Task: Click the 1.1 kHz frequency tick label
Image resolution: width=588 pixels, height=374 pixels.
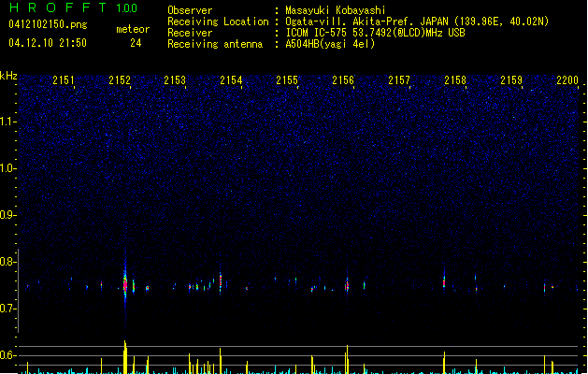Action: click(7, 122)
